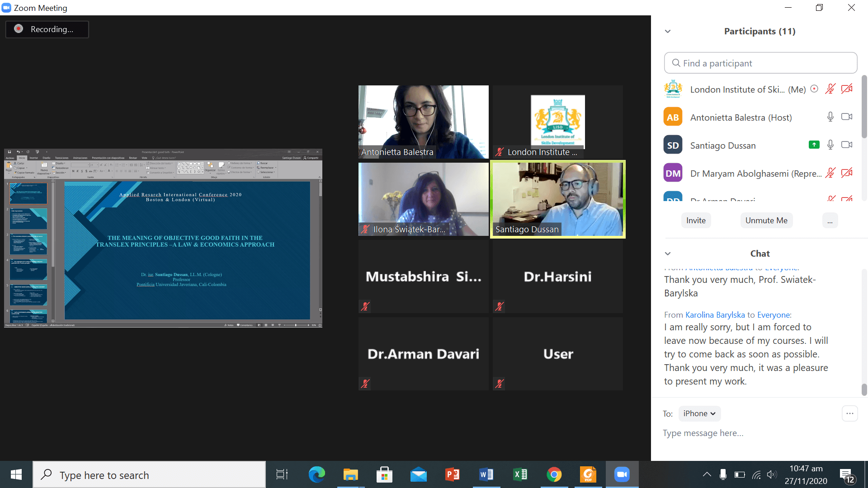
Task: Click the London Institute logo avatar in participants
Action: [x=673, y=89]
